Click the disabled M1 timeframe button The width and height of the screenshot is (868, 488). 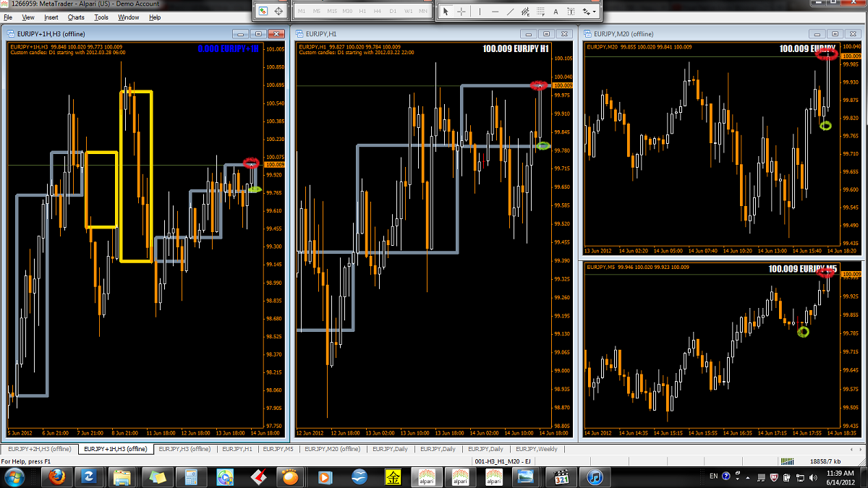point(302,12)
